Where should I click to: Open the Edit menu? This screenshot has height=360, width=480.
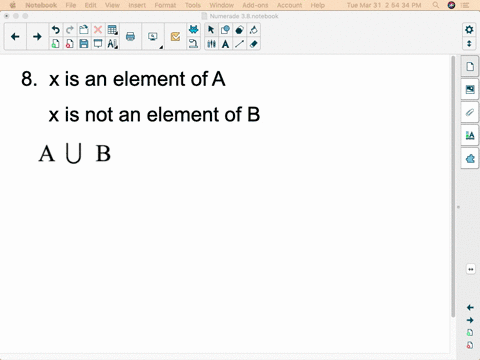(90, 5)
